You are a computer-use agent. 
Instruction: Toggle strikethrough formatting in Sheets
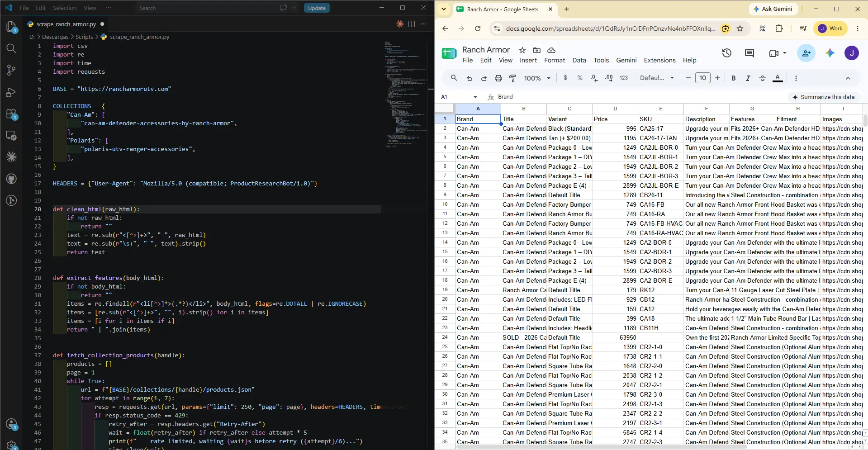[x=763, y=78]
